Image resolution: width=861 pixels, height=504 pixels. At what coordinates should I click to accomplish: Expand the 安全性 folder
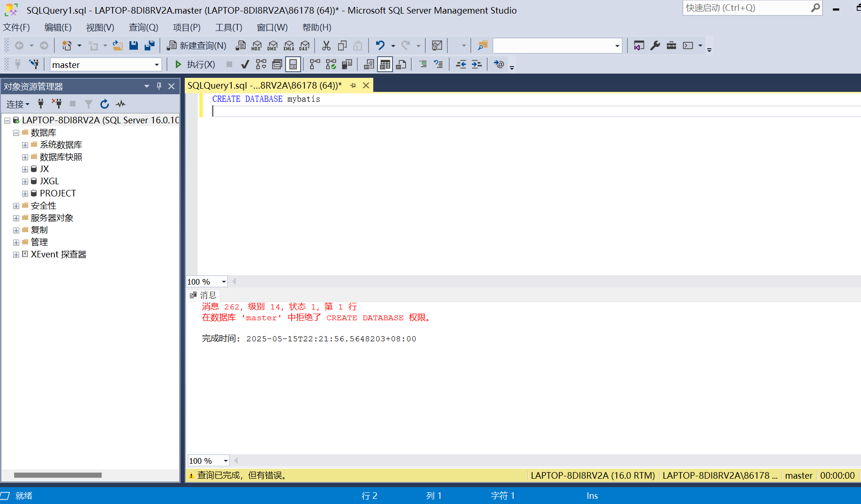click(x=16, y=206)
